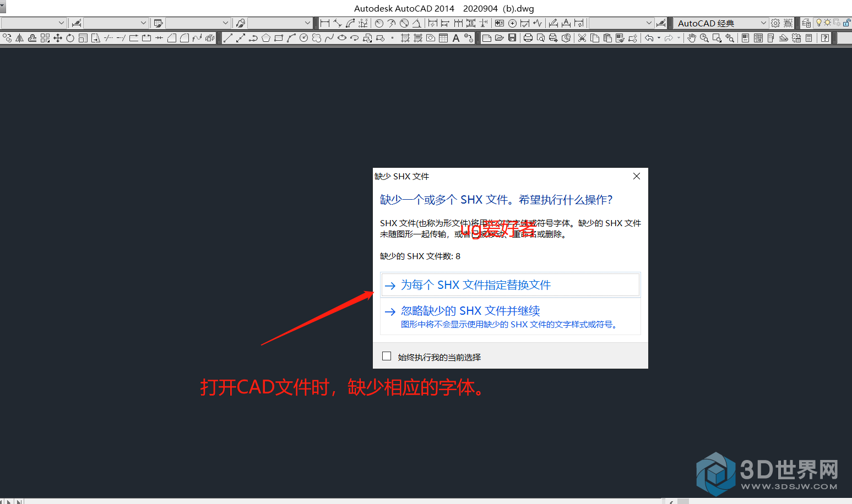Viewport: 852px width, 504px height.
Task: Click the Table Style icon
Action: [x=158, y=23]
